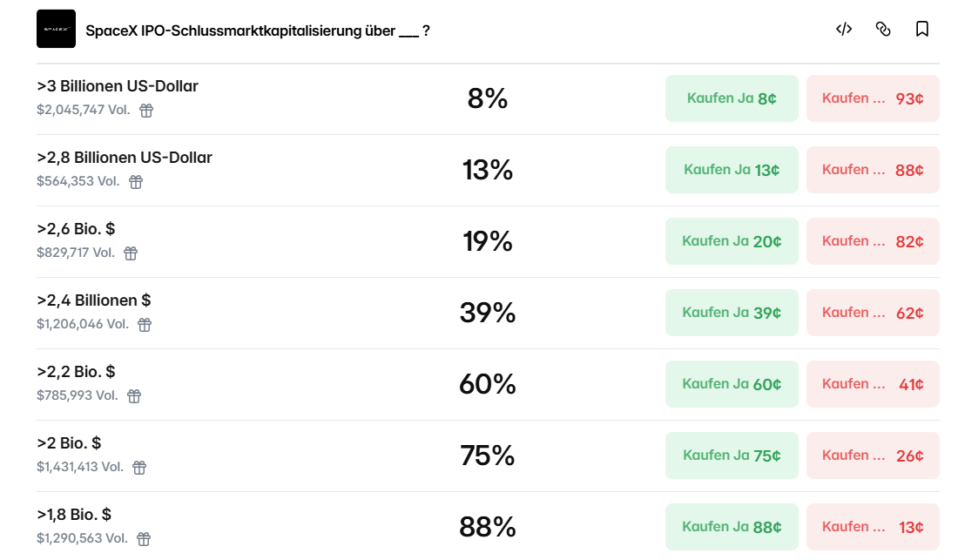
Task: Choose the red 62¢ buy button
Action: coord(873,313)
